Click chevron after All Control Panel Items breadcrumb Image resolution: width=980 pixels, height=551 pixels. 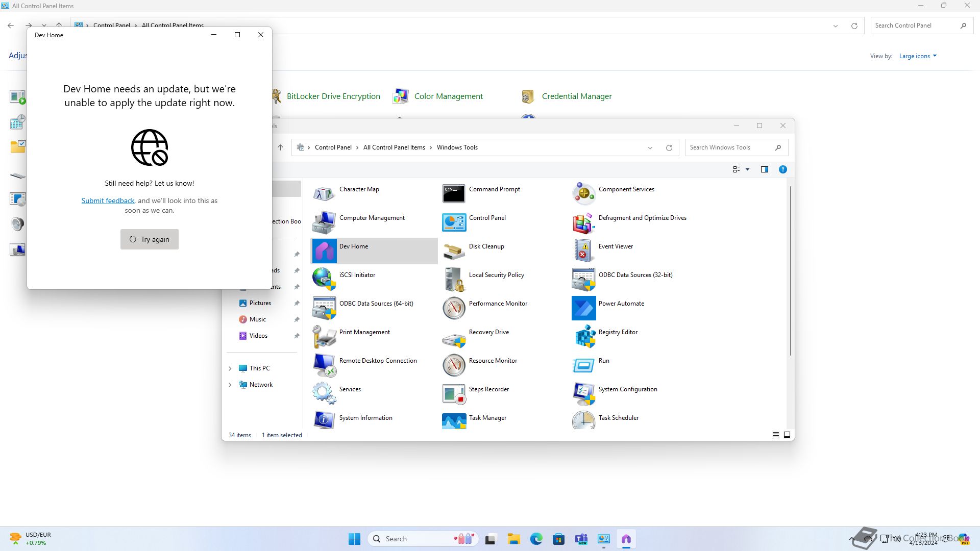coord(431,147)
